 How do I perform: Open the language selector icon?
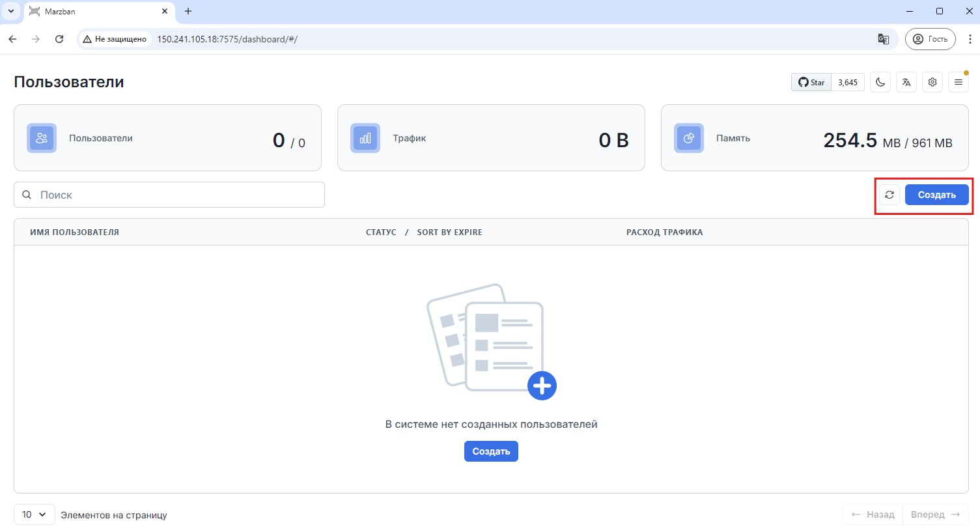click(x=906, y=82)
